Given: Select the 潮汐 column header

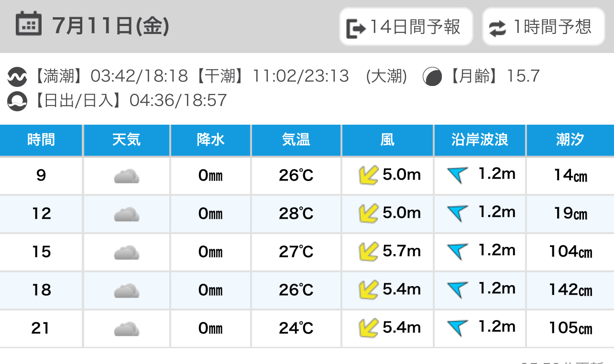Looking at the screenshot, I should point(570,140).
